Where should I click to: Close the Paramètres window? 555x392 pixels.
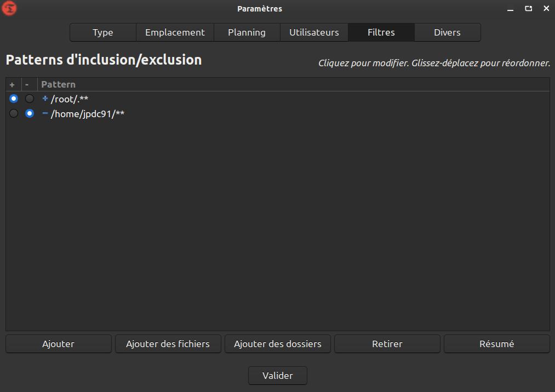[x=546, y=8]
